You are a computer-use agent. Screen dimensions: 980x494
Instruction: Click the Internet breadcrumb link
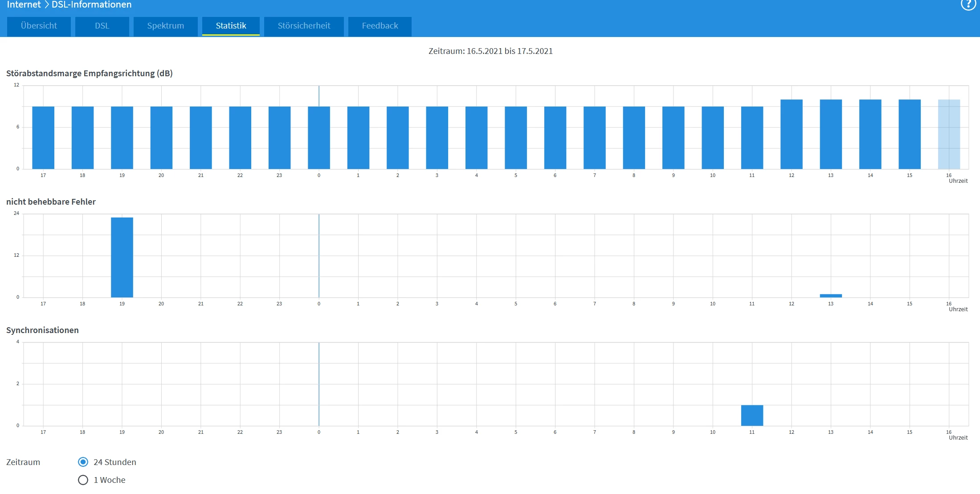click(x=24, y=4)
